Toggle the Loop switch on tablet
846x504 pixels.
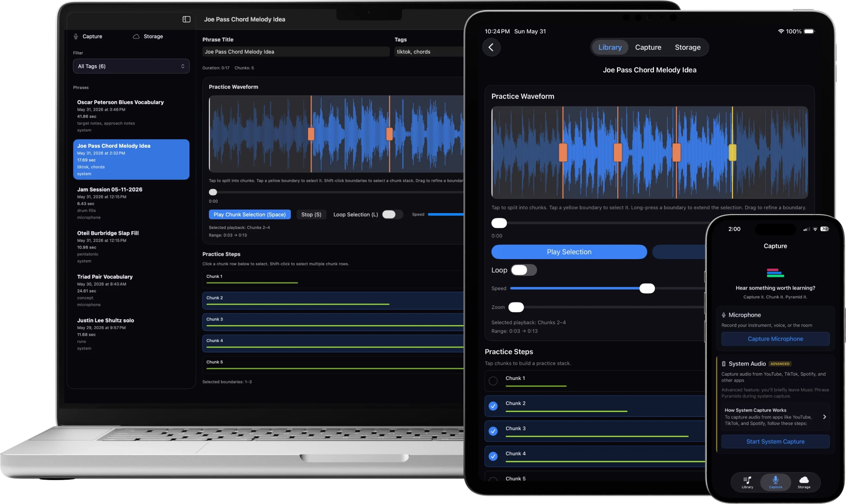(x=524, y=270)
